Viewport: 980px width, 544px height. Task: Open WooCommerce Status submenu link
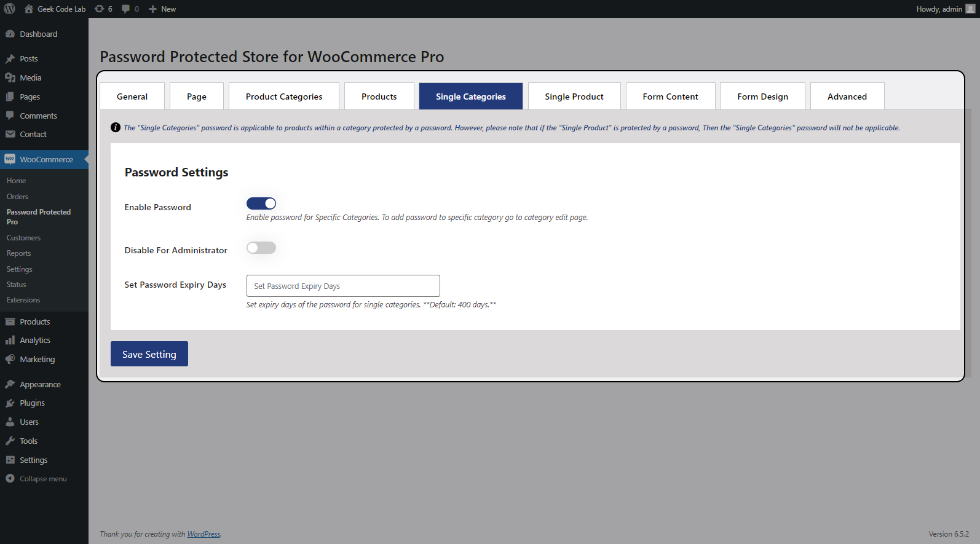click(17, 285)
